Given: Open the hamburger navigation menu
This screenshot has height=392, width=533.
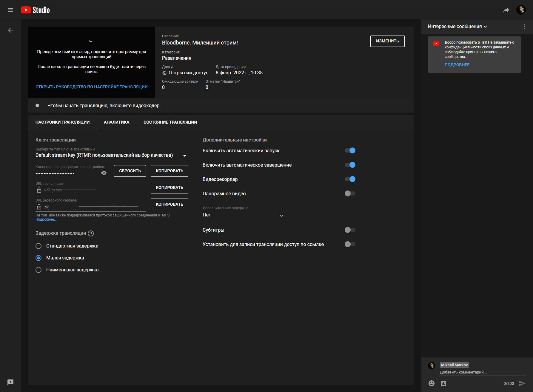Looking at the screenshot, I should pyautogui.click(x=10, y=10).
